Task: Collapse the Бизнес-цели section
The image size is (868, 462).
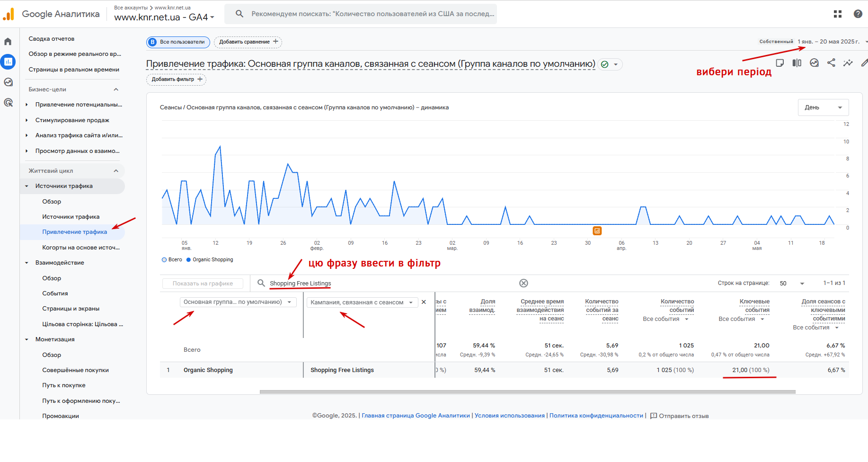Action: coord(116,89)
